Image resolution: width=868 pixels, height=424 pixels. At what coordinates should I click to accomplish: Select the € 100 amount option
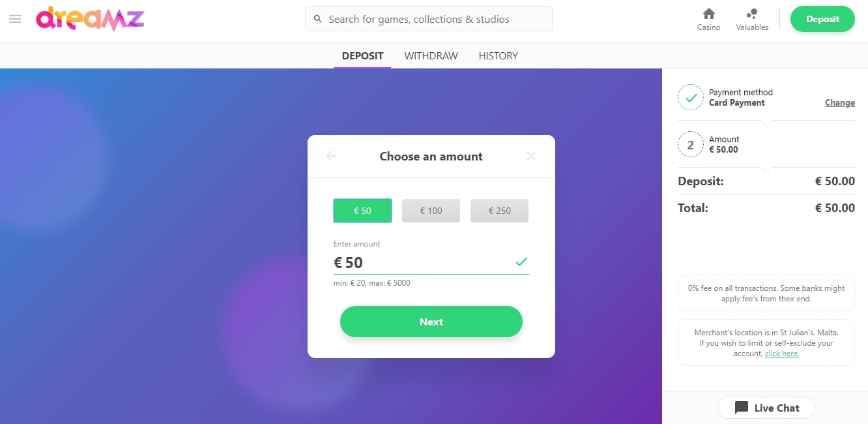(431, 211)
